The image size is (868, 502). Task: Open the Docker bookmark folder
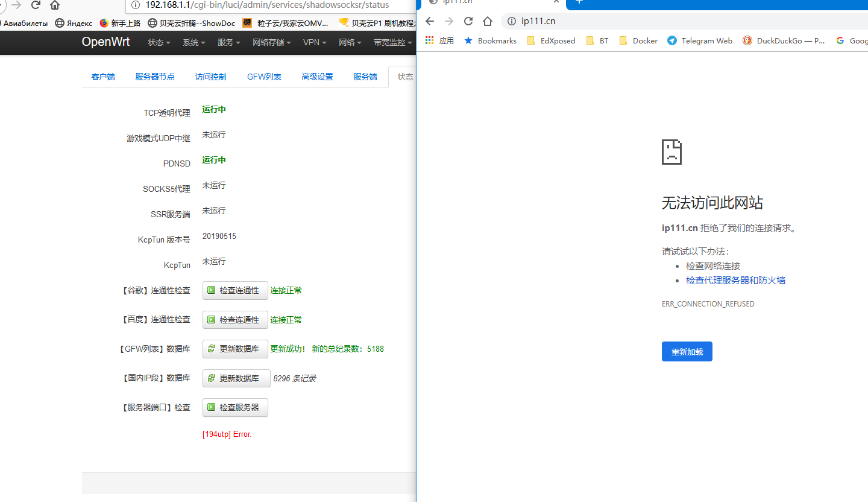pos(638,40)
